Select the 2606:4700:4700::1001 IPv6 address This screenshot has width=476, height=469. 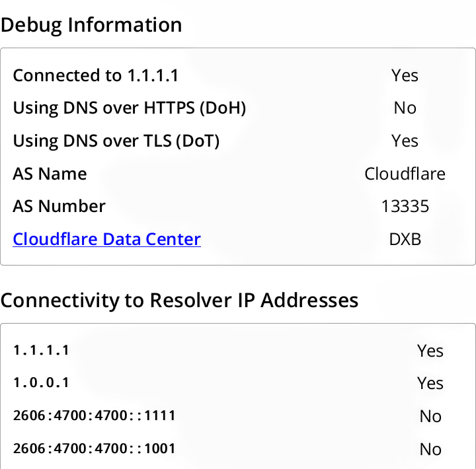[94, 449]
